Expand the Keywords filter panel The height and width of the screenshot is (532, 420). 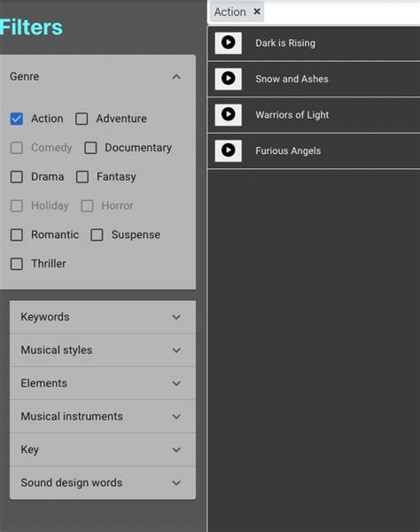tap(103, 317)
